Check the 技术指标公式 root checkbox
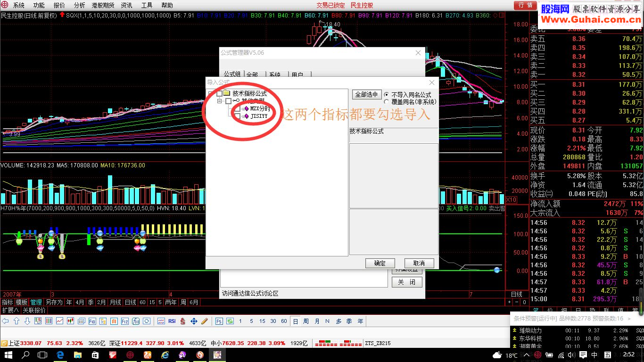Viewport: 644px width, 362px height. (x=219, y=93)
